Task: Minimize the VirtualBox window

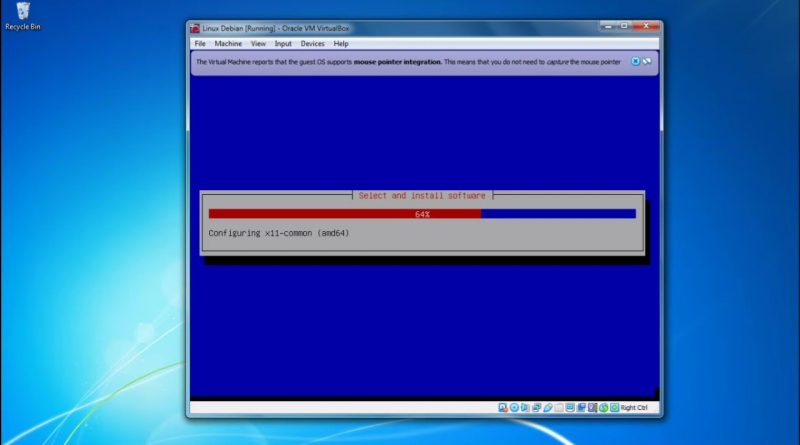Action: [607, 26]
